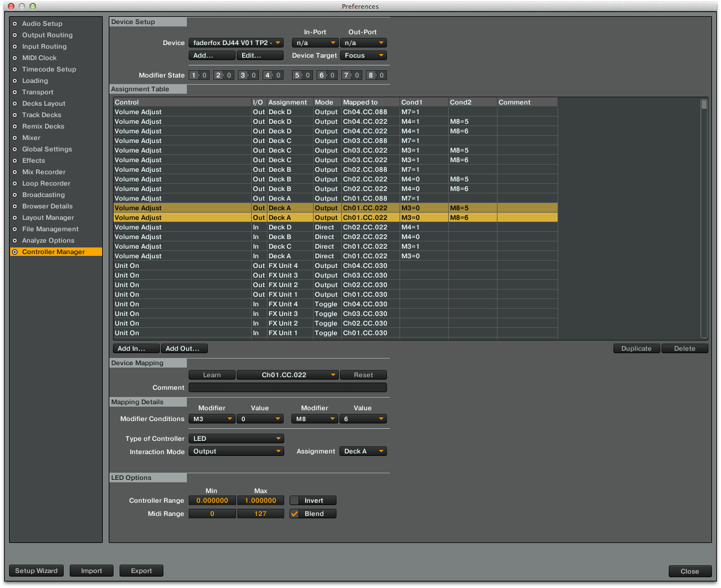The height and width of the screenshot is (588, 721).
Task: Click the Learn button
Action: click(211, 375)
